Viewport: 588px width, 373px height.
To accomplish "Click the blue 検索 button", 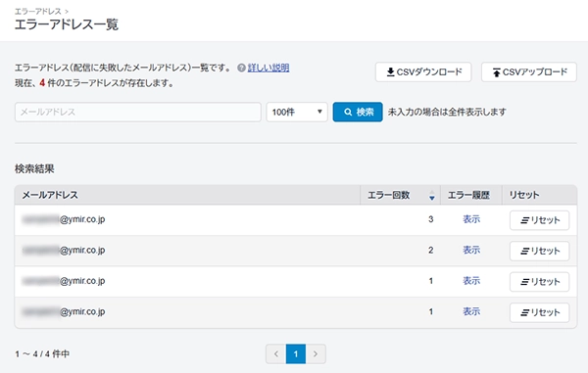I will pos(358,112).
